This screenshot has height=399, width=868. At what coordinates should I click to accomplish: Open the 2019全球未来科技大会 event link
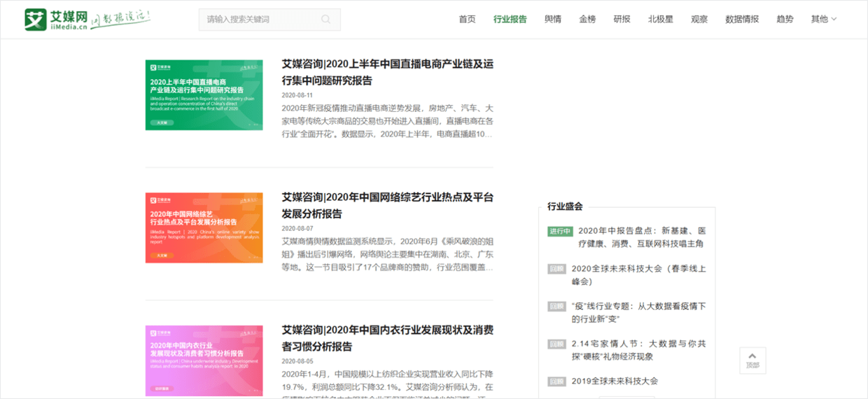[x=615, y=381]
